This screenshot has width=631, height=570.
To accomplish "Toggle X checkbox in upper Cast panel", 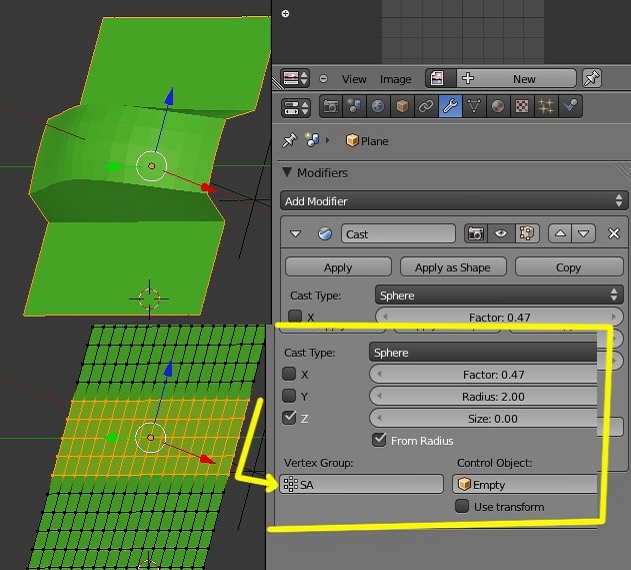I will pos(295,316).
